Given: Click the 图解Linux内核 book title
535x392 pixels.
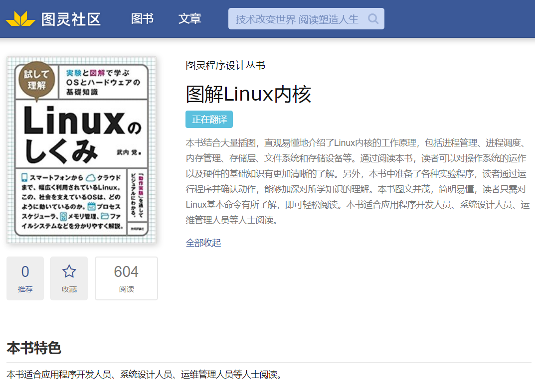Looking at the screenshot, I should tap(248, 95).
